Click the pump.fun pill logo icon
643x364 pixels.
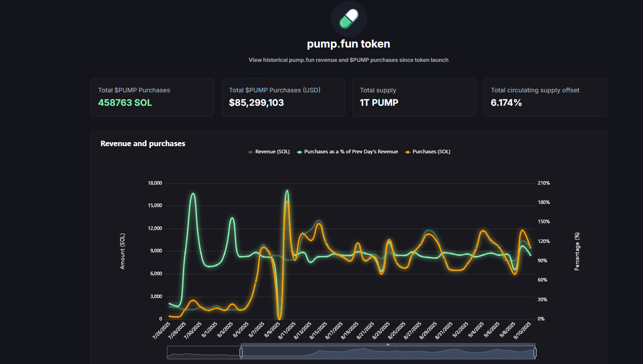point(349,19)
